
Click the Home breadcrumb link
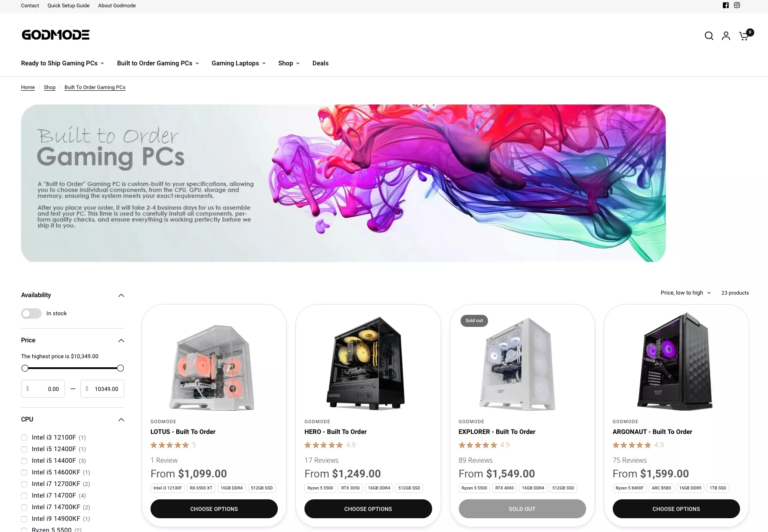[28, 87]
